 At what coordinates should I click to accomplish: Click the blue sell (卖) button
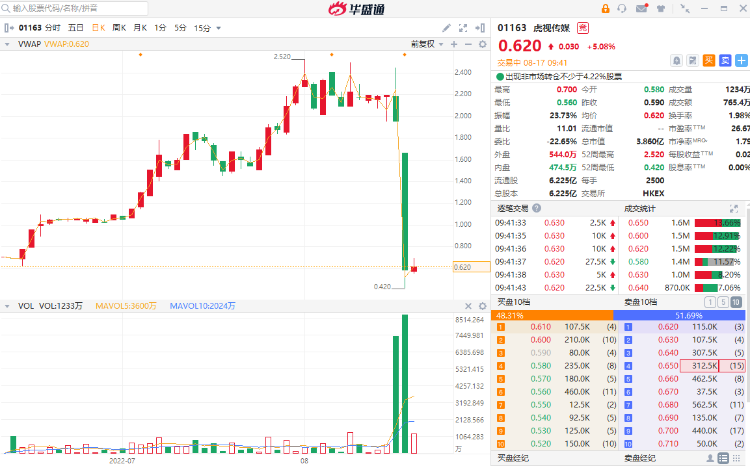tap(725, 60)
